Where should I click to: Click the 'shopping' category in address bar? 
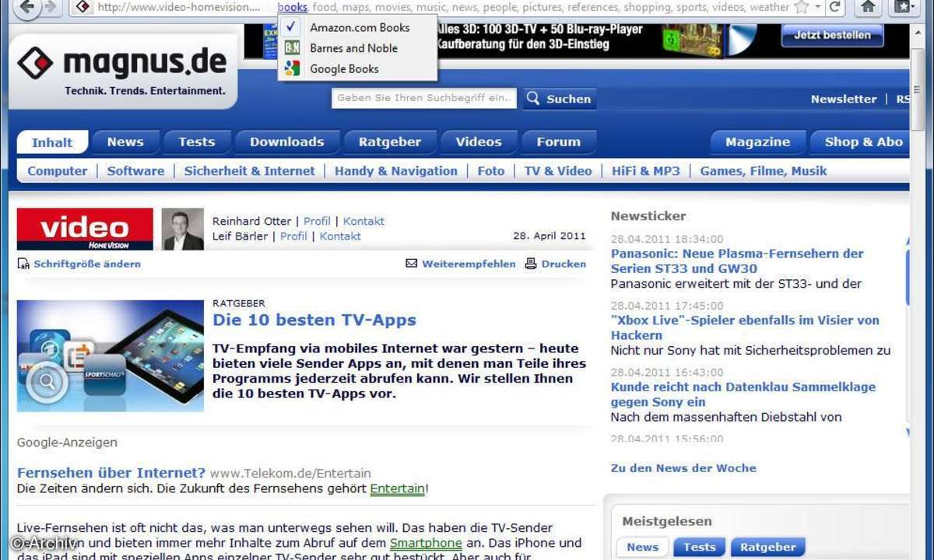645,7
